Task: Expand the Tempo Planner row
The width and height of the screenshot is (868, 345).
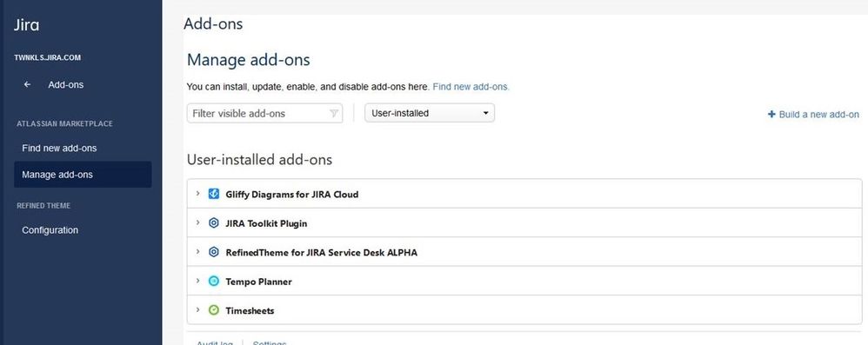Action: pyautogui.click(x=197, y=281)
